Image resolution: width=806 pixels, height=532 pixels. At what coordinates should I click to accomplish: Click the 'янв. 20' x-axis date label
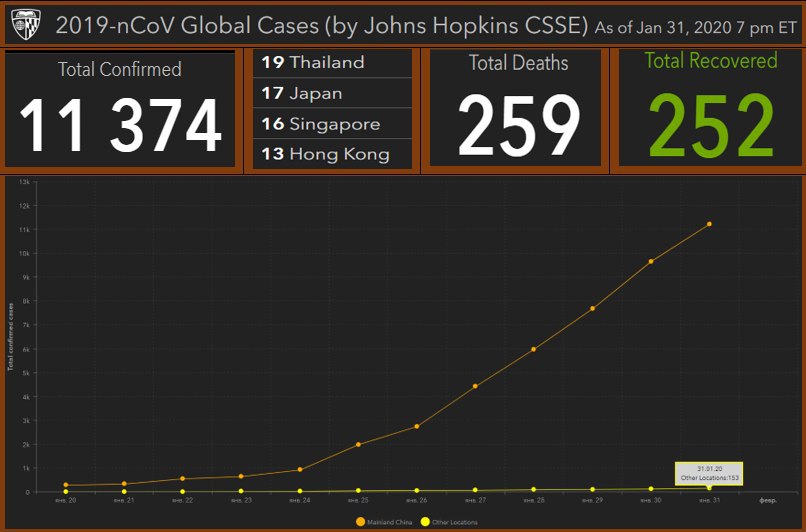[66, 501]
